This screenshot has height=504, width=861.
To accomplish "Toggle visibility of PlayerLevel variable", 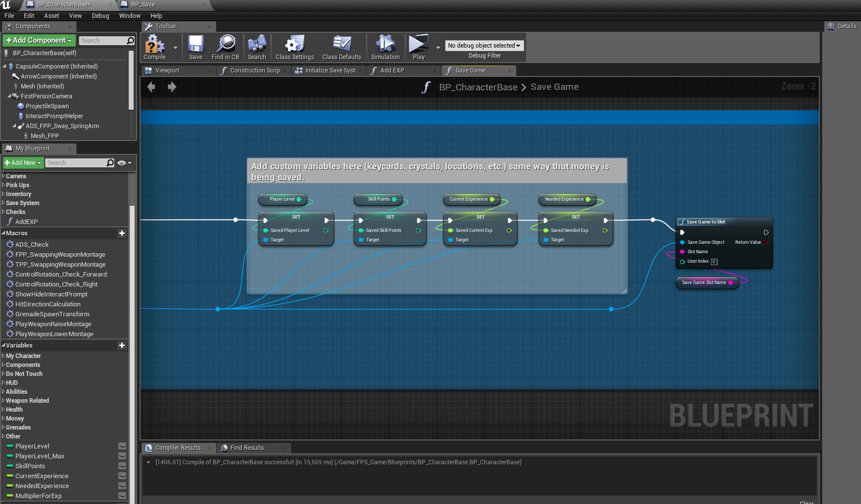I will 122,446.
